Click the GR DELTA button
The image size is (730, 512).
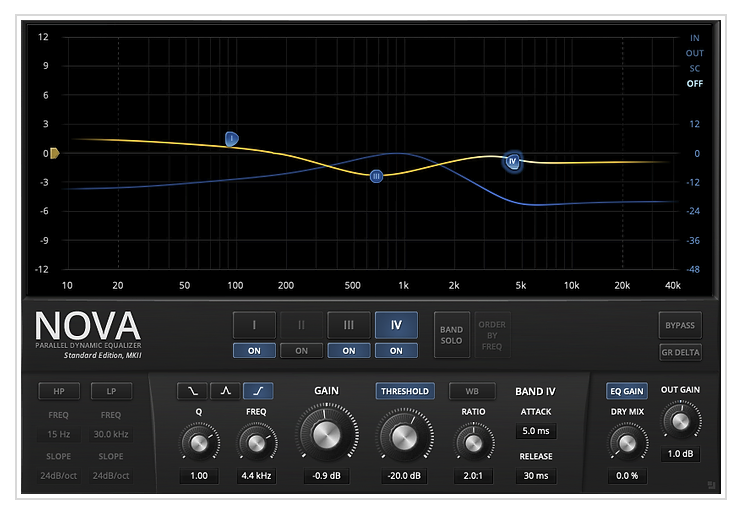(x=680, y=352)
